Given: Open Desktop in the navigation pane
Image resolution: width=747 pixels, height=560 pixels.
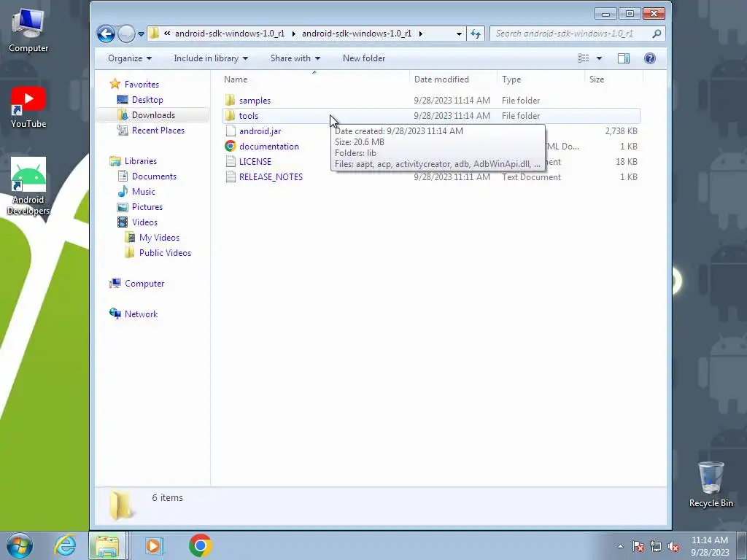Looking at the screenshot, I should tap(147, 99).
